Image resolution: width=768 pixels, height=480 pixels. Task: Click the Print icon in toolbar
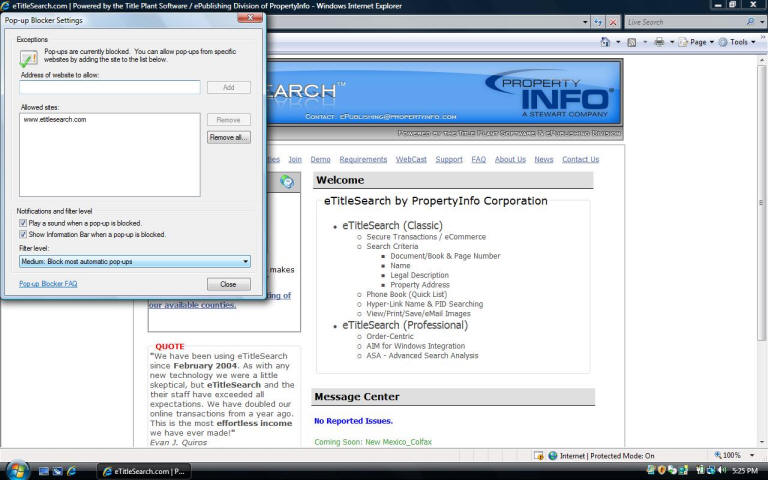pyautogui.click(x=659, y=42)
